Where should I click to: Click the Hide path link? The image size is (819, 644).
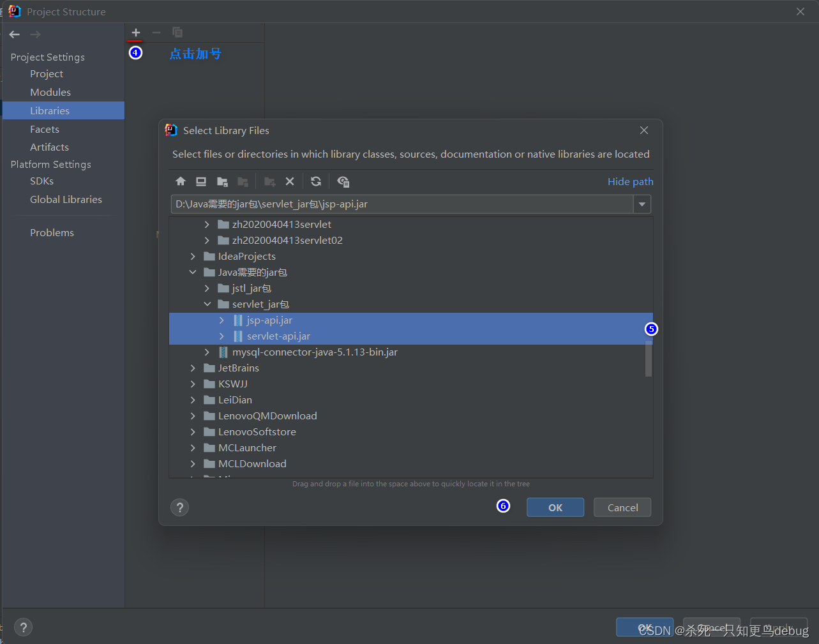tap(630, 182)
